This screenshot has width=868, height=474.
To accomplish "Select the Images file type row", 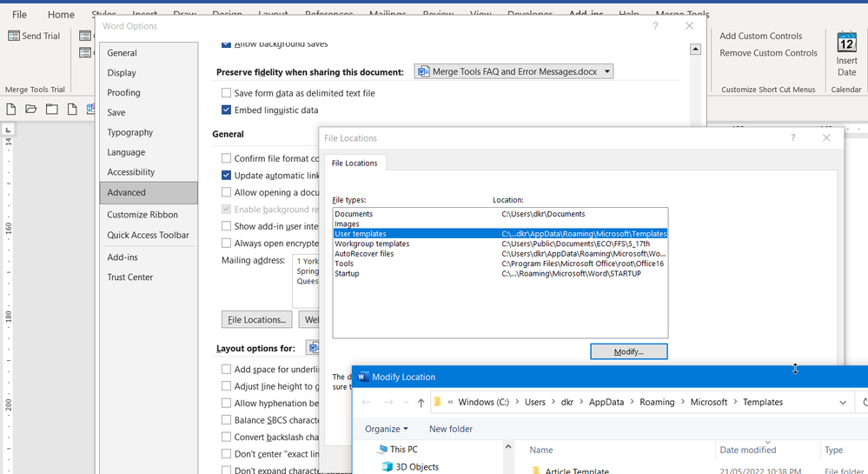I will tap(500, 224).
